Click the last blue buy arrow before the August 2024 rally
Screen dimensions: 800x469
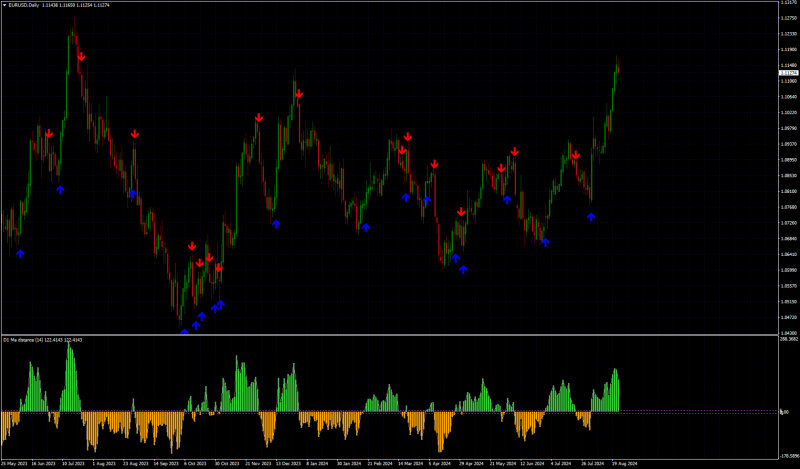591,217
